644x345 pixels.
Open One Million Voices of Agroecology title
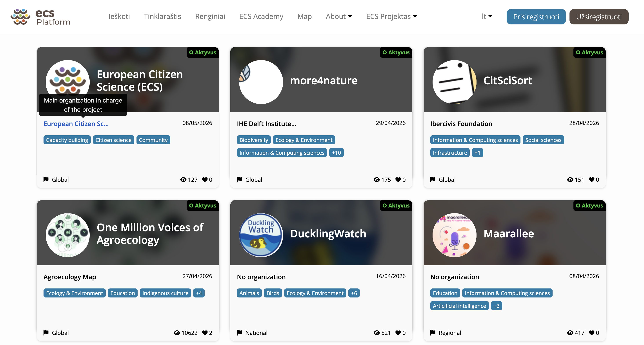pos(150,234)
